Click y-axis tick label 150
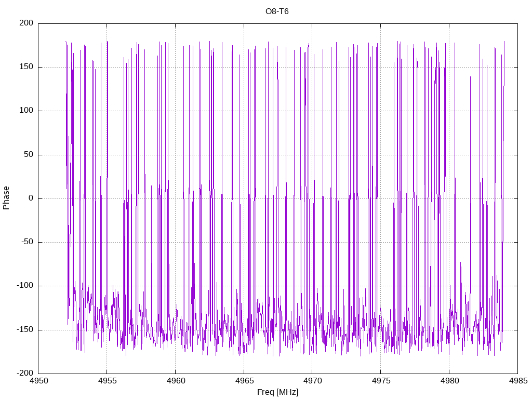This screenshot has height=399, width=532. pyautogui.click(x=26, y=67)
